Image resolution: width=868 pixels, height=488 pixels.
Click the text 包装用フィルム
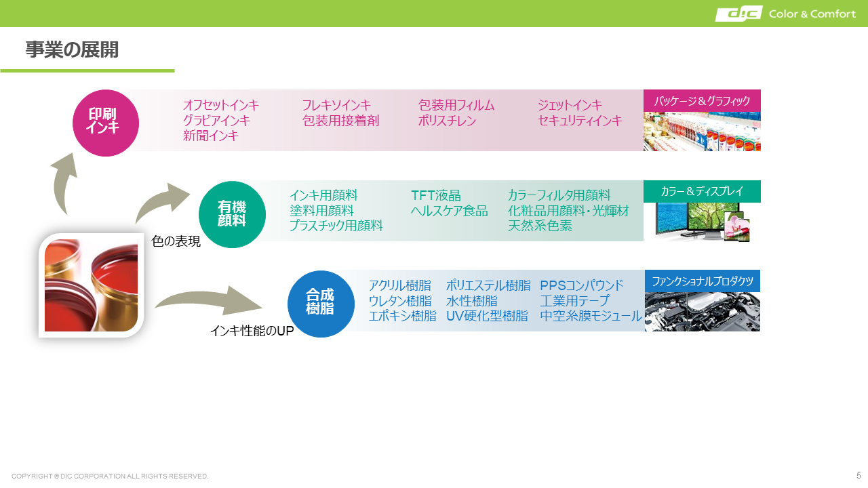point(456,105)
